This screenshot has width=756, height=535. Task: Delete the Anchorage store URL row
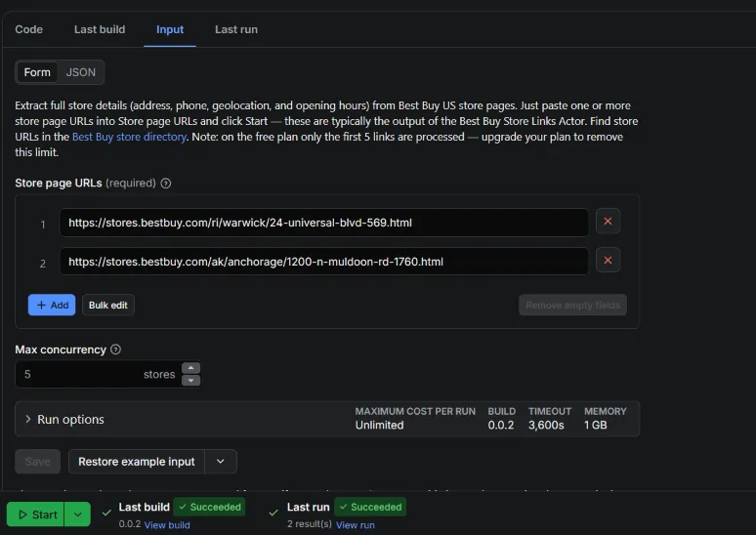(x=608, y=261)
